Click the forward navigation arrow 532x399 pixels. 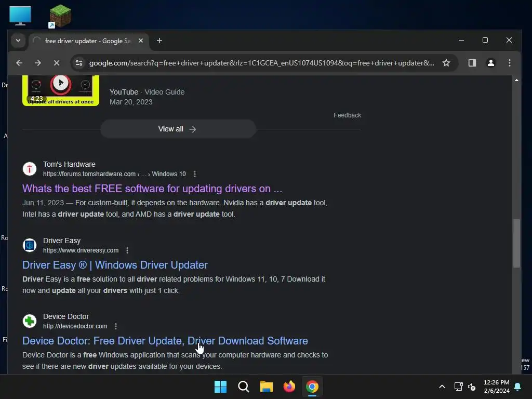pyautogui.click(x=37, y=63)
